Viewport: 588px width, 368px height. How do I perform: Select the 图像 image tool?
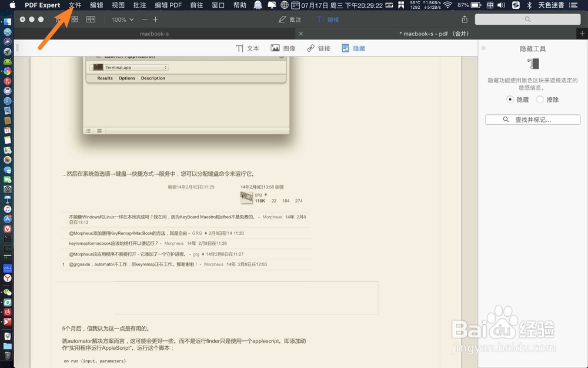pos(283,48)
